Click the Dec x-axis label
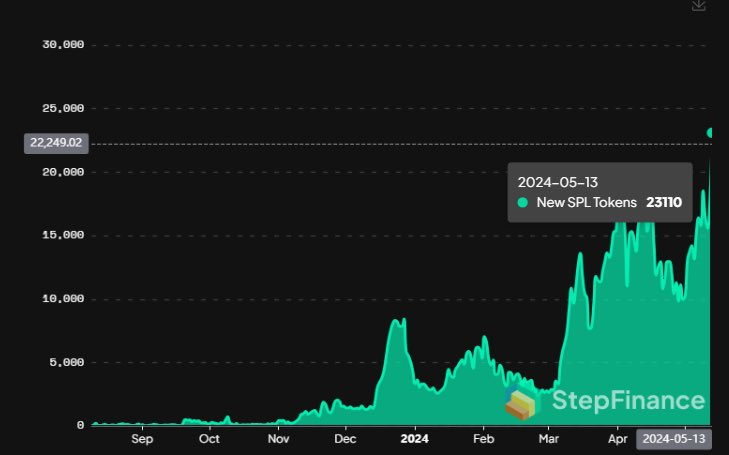Screen dimensions: 729x455 (345, 439)
